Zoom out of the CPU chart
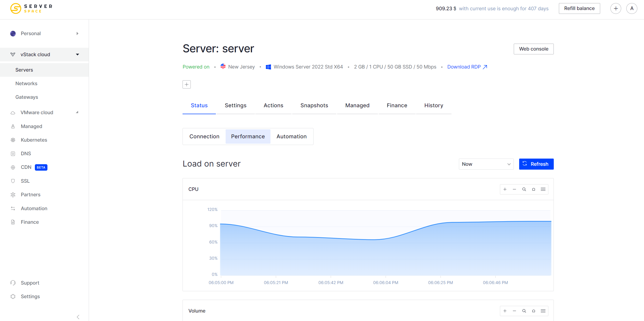 point(514,189)
